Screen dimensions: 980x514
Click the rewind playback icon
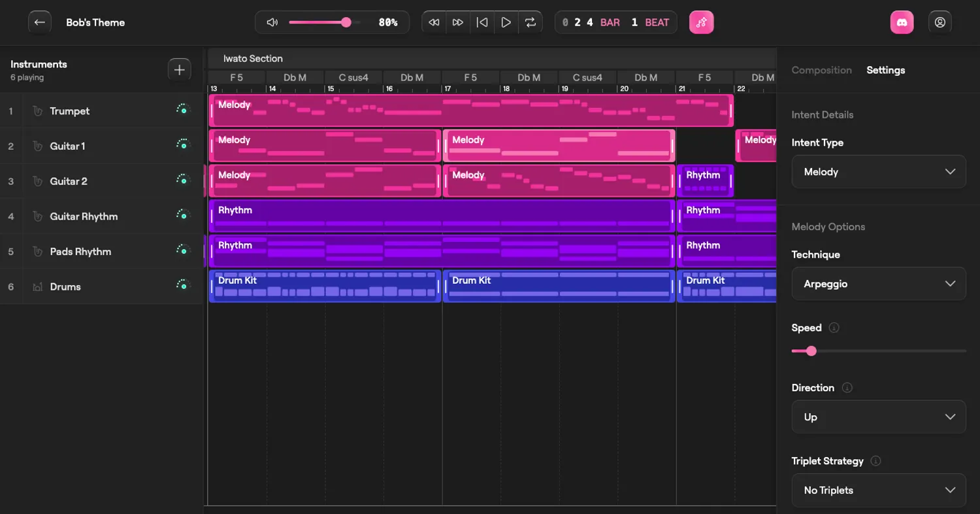(434, 22)
